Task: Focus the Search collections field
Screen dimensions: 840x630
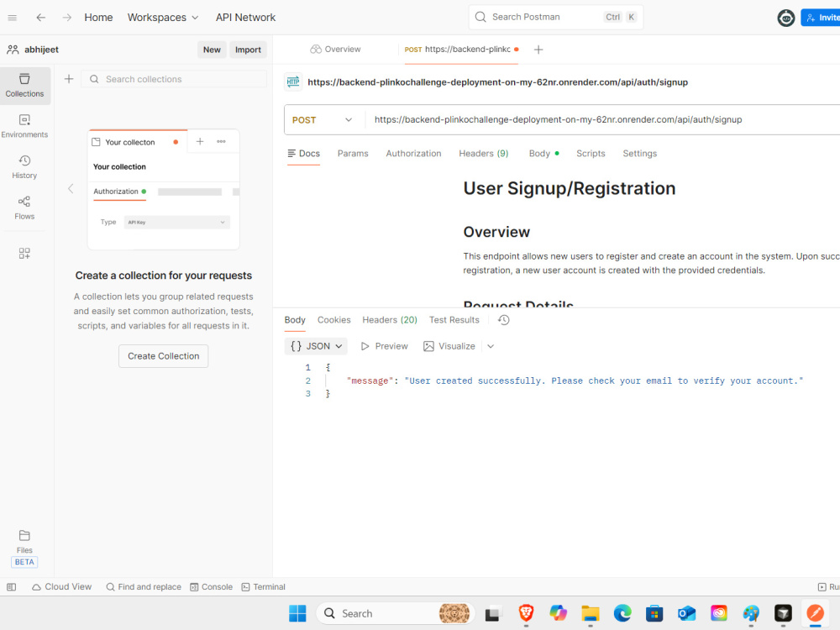Action: (174, 79)
